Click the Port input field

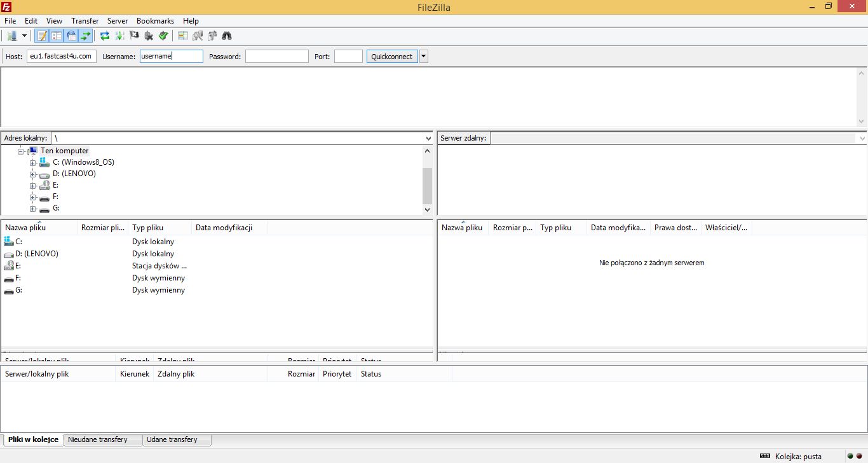[x=348, y=56]
